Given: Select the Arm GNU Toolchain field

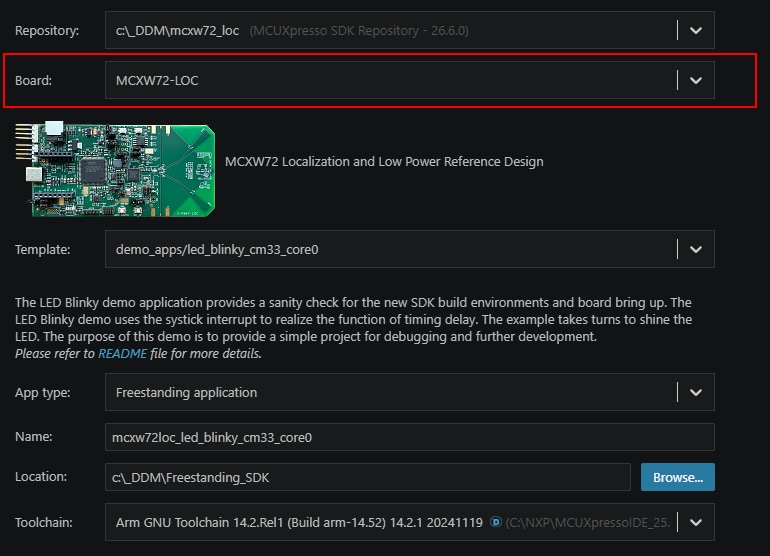Looking at the screenshot, I should pyautogui.click(x=410, y=522).
